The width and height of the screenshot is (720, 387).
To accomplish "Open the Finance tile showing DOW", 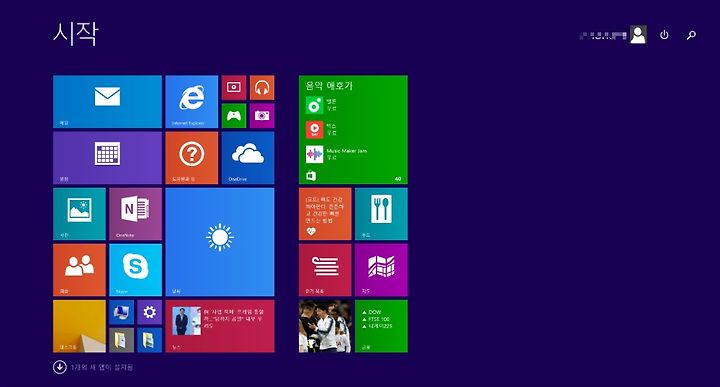I will [x=381, y=326].
